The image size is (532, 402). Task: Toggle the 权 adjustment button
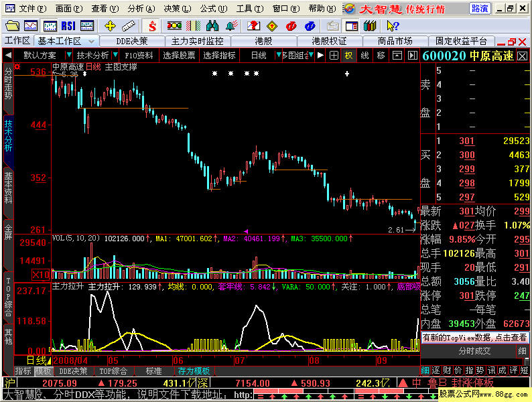349,56
